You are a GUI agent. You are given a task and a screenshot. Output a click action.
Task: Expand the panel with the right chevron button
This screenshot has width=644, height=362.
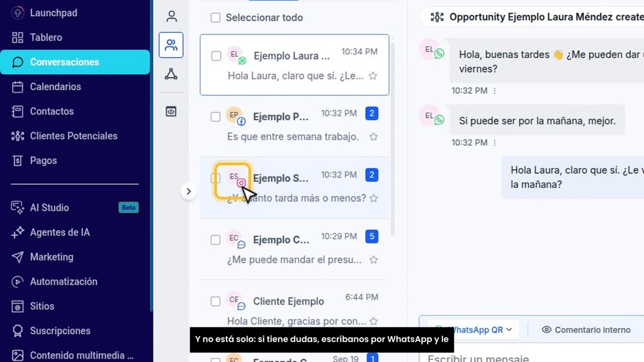point(189,192)
